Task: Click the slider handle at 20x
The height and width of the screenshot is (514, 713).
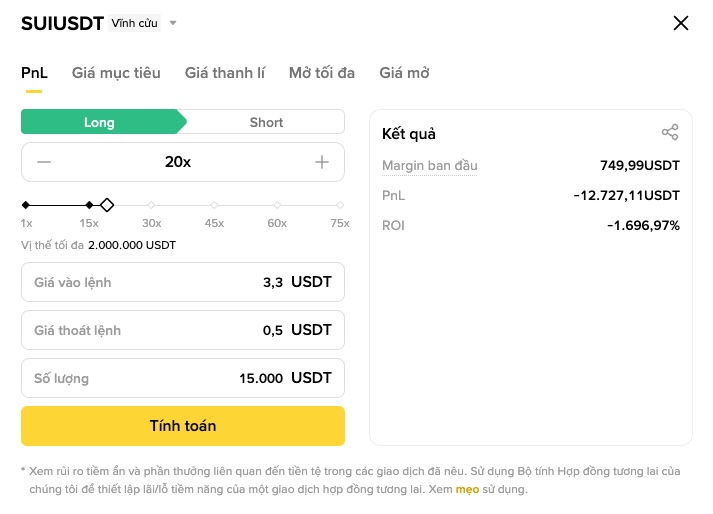Action: (107, 205)
